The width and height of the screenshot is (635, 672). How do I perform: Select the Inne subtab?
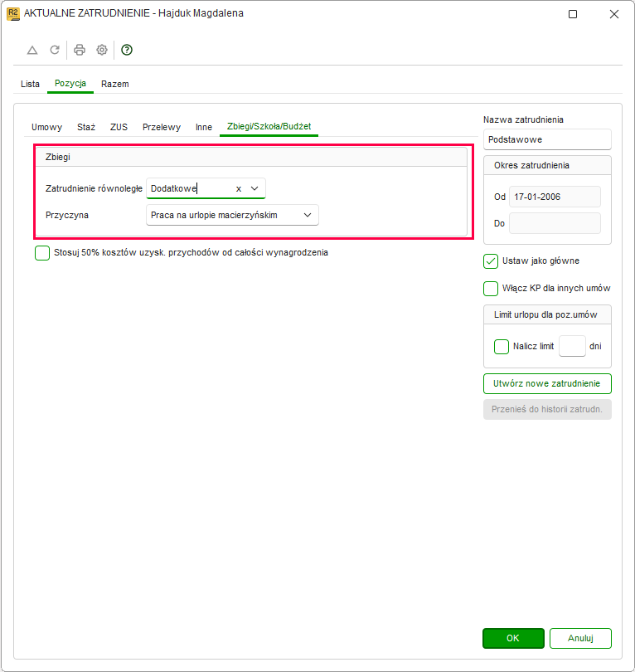(x=204, y=127)
